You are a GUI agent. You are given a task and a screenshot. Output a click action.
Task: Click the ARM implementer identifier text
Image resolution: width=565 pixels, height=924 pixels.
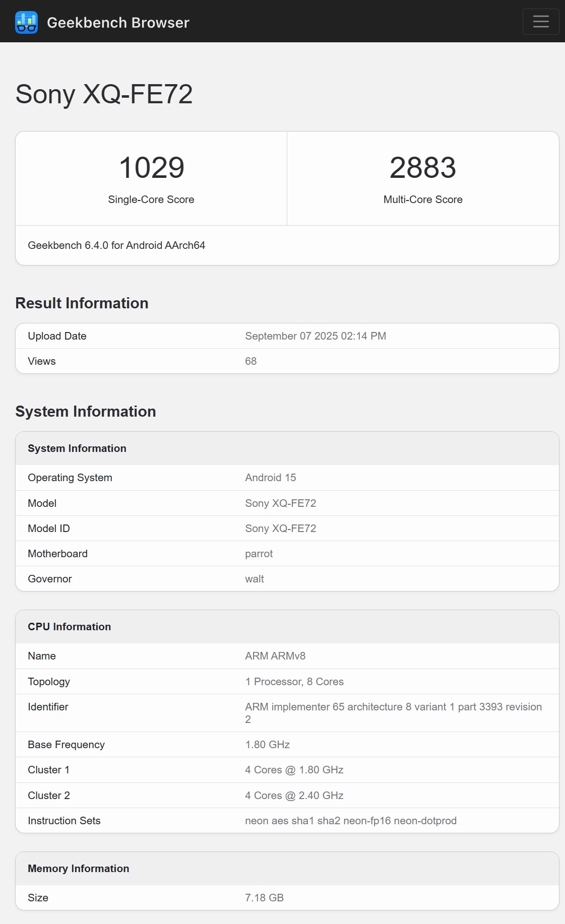point(393,707)
